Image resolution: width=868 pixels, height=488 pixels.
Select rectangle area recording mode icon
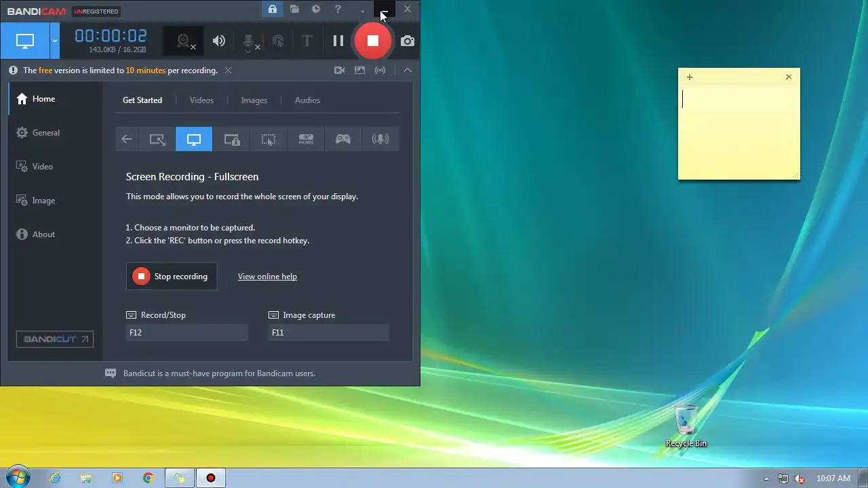[157, 139]
